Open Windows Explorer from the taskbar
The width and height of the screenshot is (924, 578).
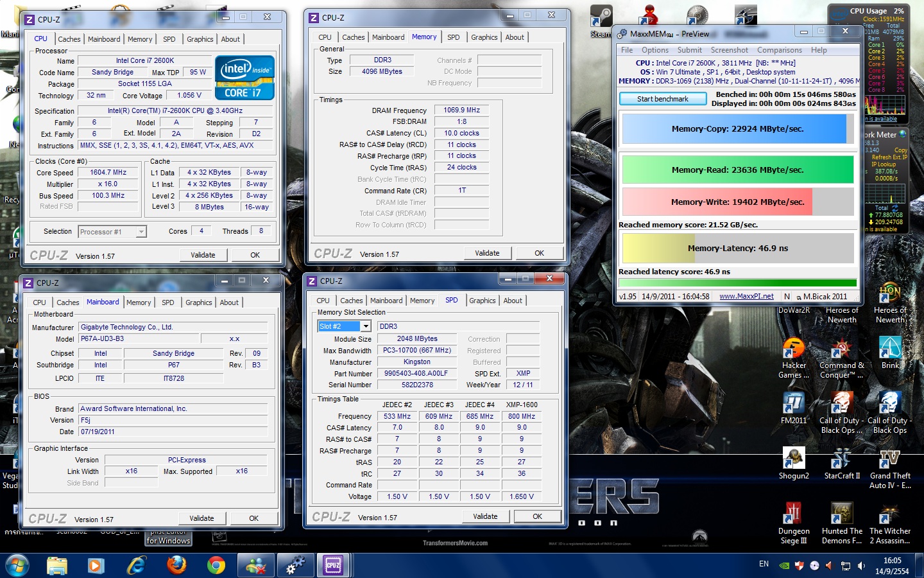coord(57,565)
